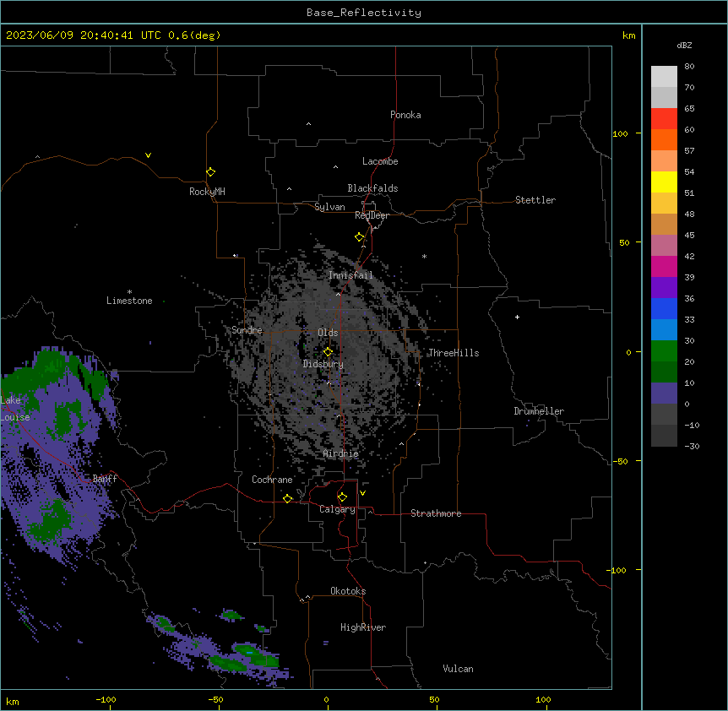This screenshot has height=711, width=728.
Task: Click the white asterisk east of Innisfail
Action: (x=424, y=256)
